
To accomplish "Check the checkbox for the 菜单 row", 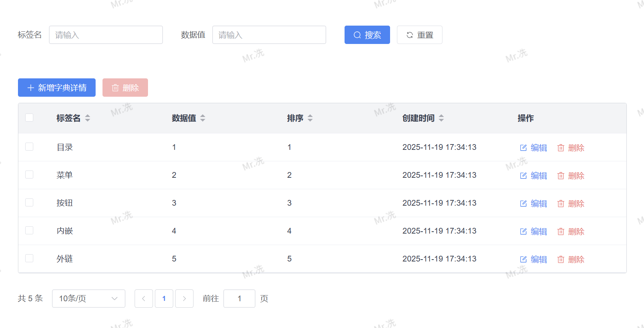I will click(29, 174).
